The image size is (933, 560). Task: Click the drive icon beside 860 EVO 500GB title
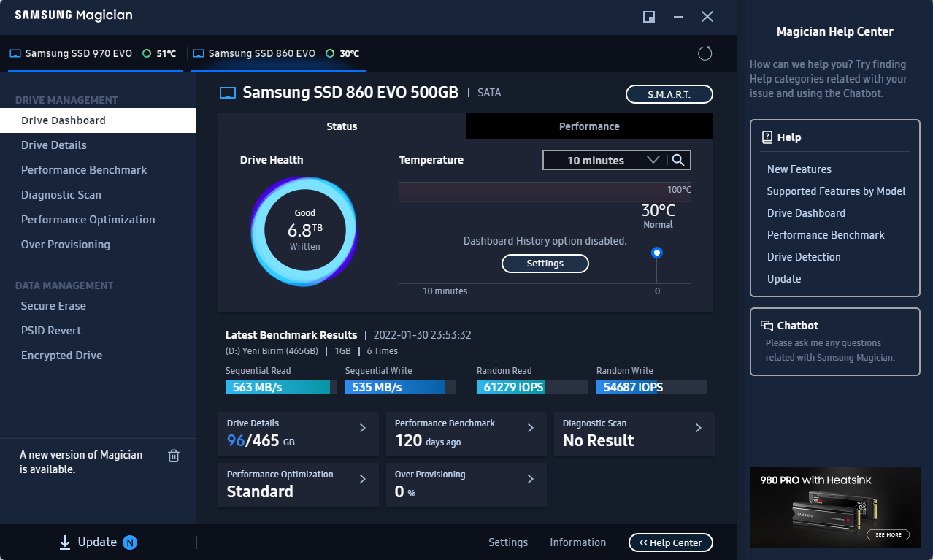[229, 93]
